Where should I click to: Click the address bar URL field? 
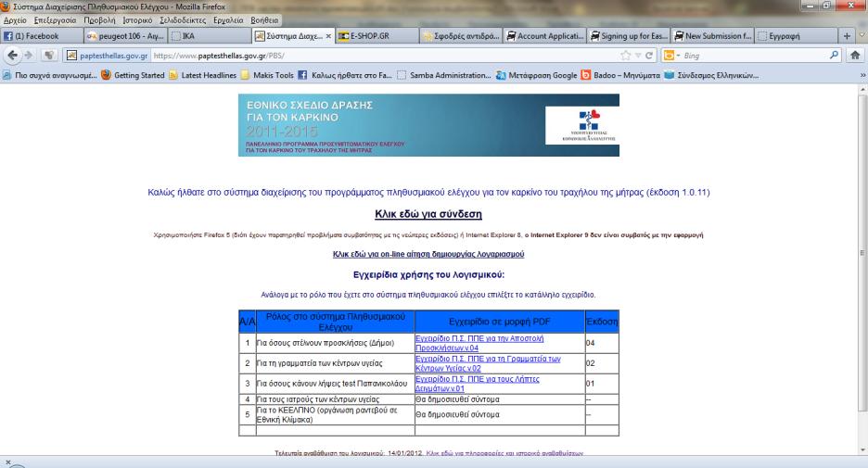(382, 56)
